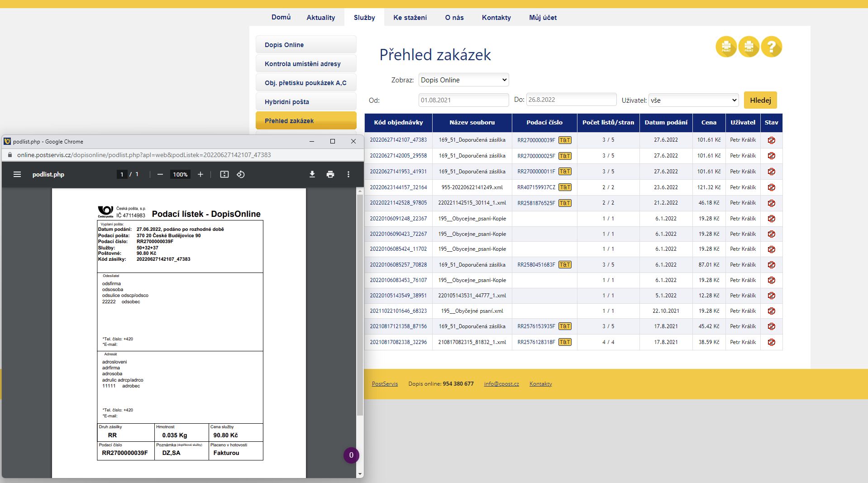The image size is (868, 483).
Task: Open the Aktuality tab
Action: coord(321,17)
